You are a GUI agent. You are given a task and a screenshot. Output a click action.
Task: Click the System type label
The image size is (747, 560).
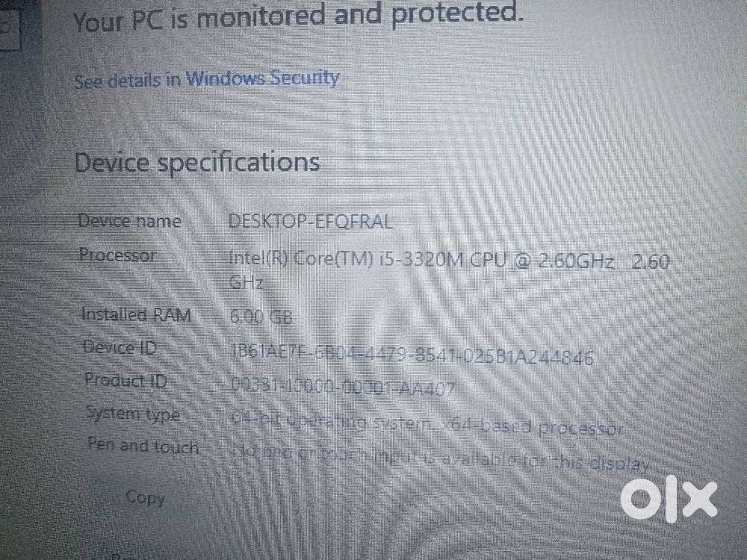(x=134, y=413)
